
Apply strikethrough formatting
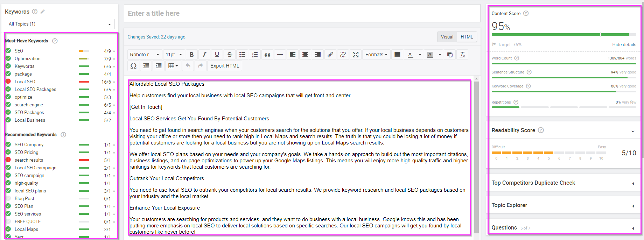point(230,55)
